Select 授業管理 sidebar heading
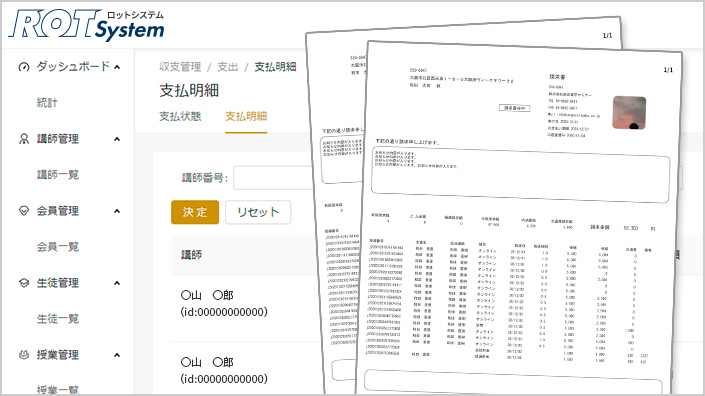 (x=58, y=355)
